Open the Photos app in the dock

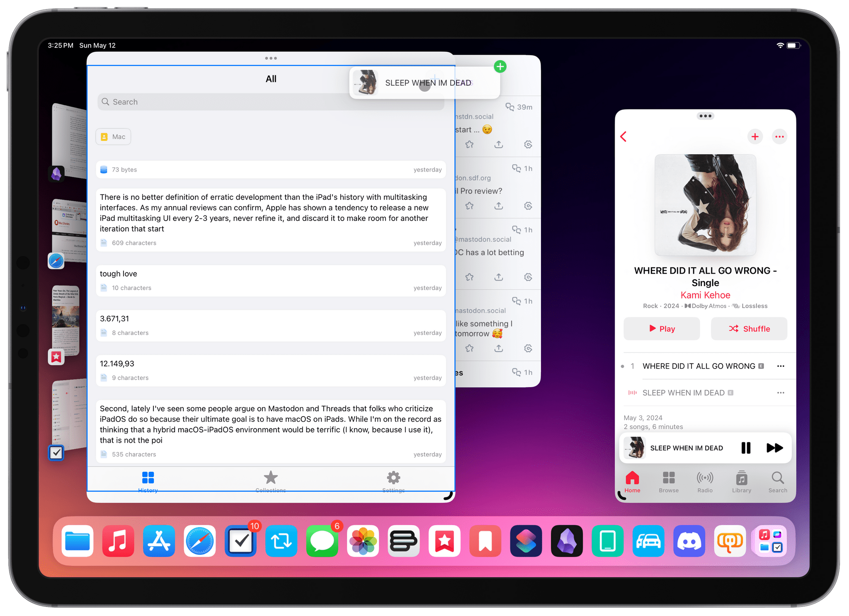(x=363, y=541)
